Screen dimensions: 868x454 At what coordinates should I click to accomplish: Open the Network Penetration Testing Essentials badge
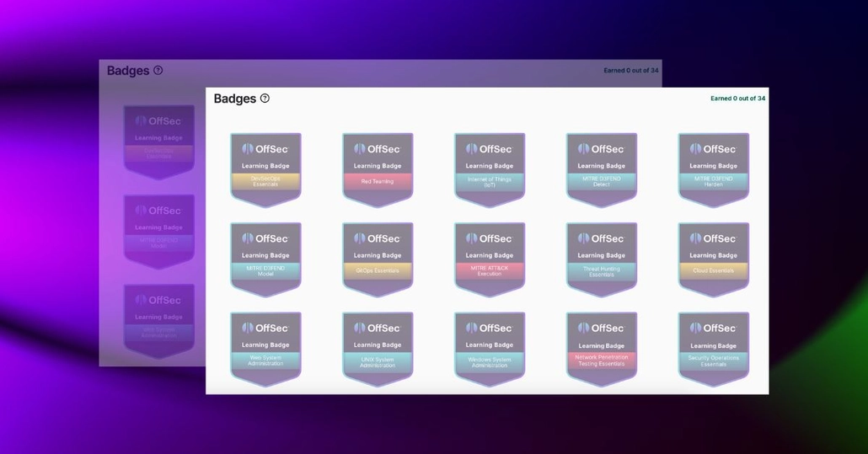pos(601,349)
